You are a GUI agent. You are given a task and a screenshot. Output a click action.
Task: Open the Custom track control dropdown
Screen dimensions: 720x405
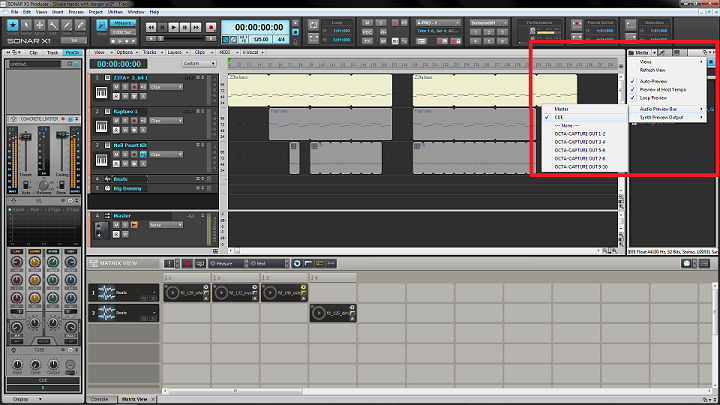coord(199,64)
